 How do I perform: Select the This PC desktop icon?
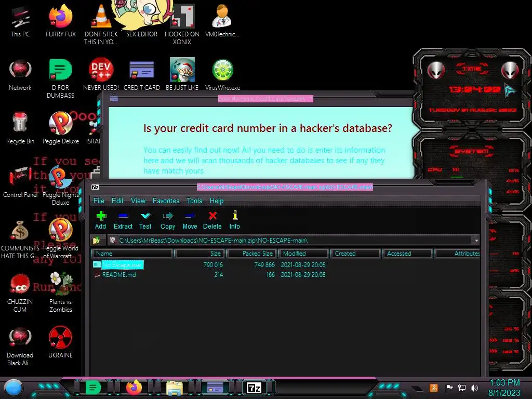click(20, 22)
